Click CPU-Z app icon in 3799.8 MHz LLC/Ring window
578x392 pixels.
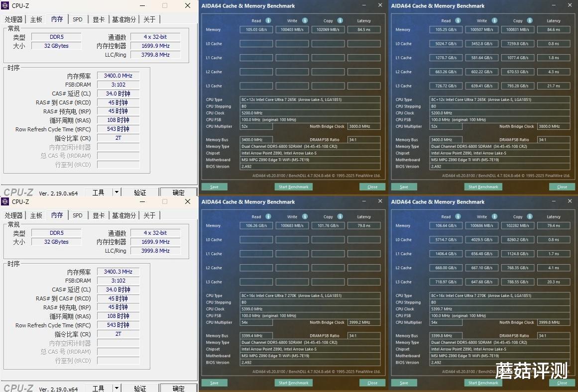[x=5, y=5]
